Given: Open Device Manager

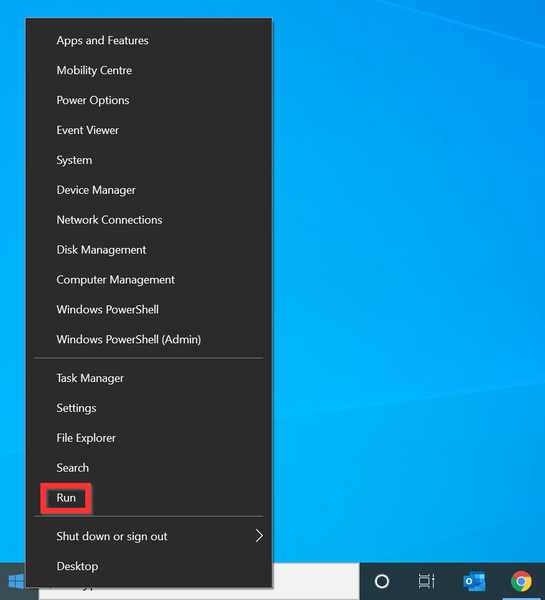Looking at the screenshot, I should click(149, 190).
